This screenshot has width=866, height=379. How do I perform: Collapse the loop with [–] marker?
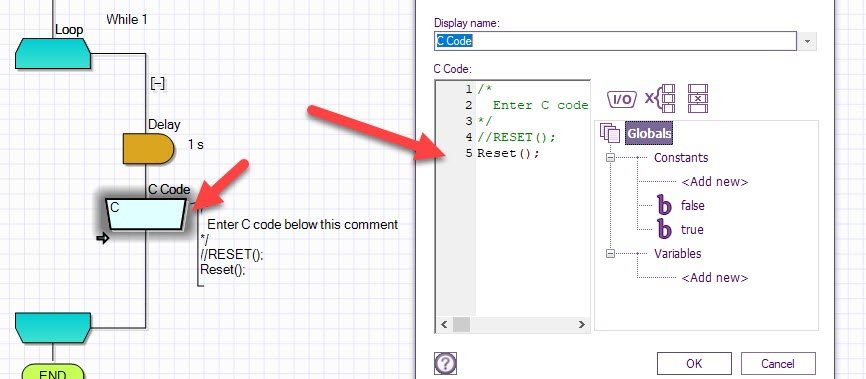[158, 83]
